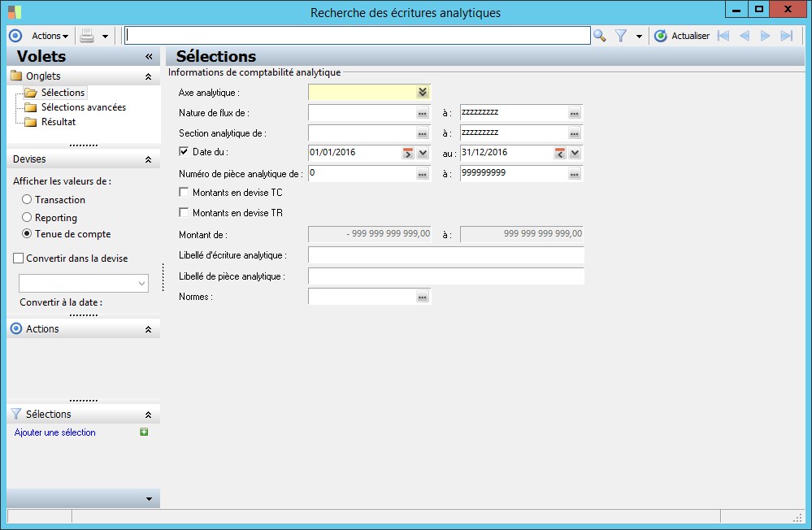Viewport: 812px width, 530px height.
Task: Browse Section analytique end value
Action: coord(575,133)
